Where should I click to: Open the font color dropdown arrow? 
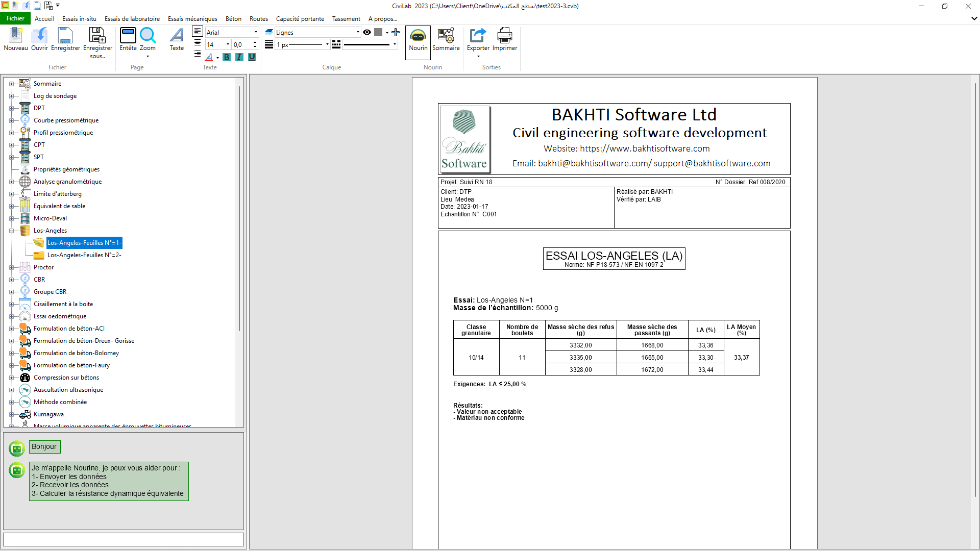pyautogui.click(x=217, y=58)
